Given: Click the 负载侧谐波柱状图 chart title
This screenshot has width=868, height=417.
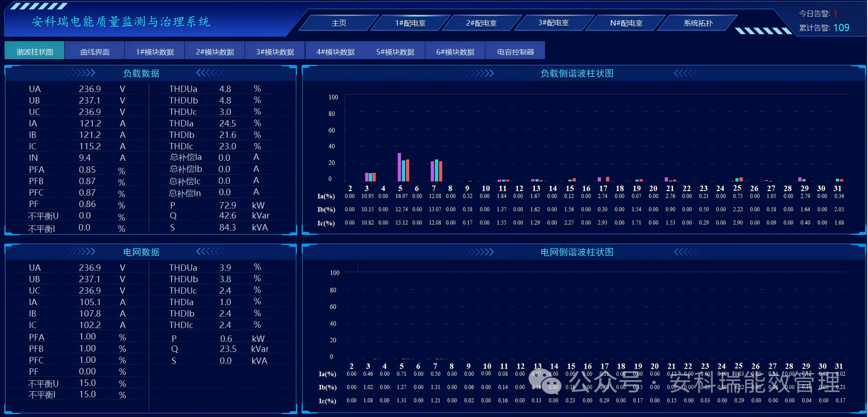Looking at the screenshot, I should [x=577, y=73].
